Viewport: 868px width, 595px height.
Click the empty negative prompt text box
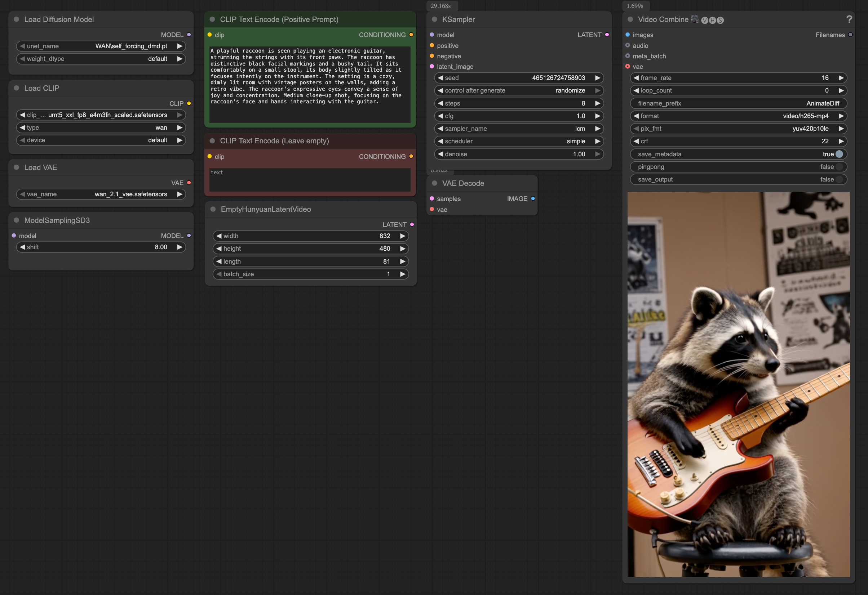tap(310, 180)
